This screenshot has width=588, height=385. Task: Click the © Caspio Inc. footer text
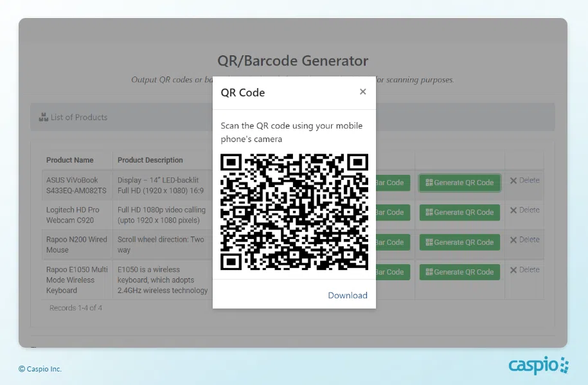pyautogui.click(x=40, y=369)
